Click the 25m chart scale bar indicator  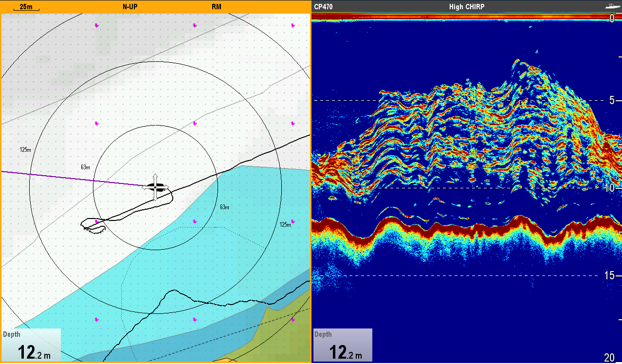tap(26, 7)
